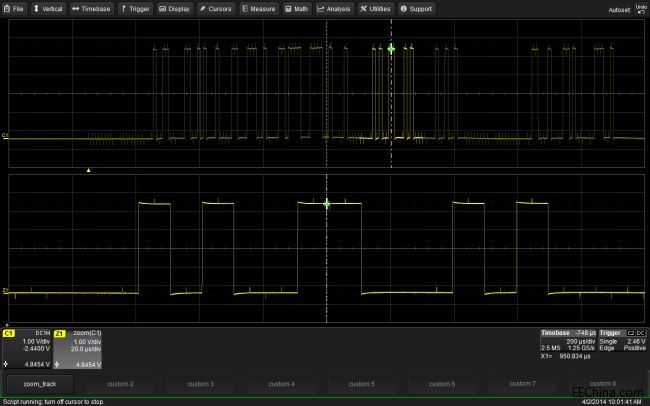Click the 4.8454 V cursor readout under Z1
The image size is (650, 406).
click(88, 365)
